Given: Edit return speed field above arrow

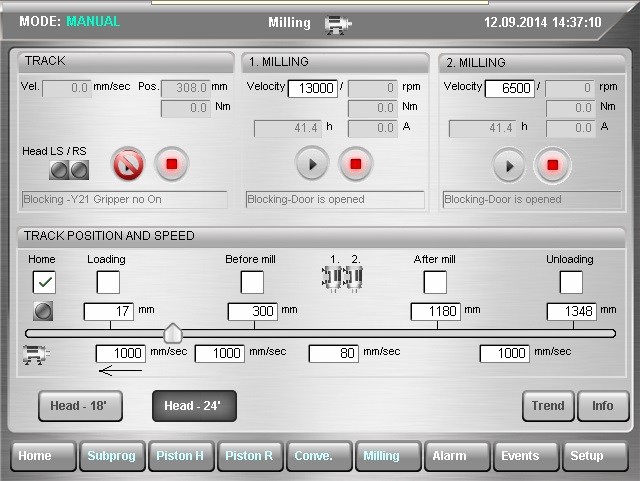Looking at the screenshot, I should tap(120, 354).
